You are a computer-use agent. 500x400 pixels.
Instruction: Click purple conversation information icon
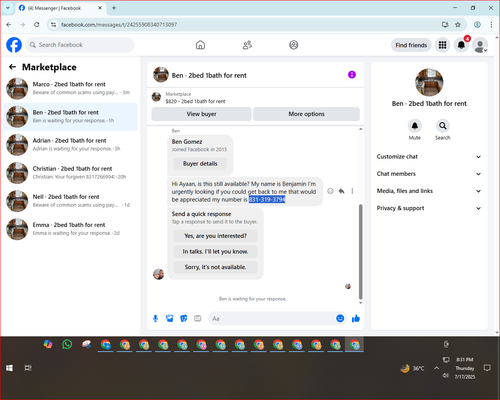click(352, 75)
